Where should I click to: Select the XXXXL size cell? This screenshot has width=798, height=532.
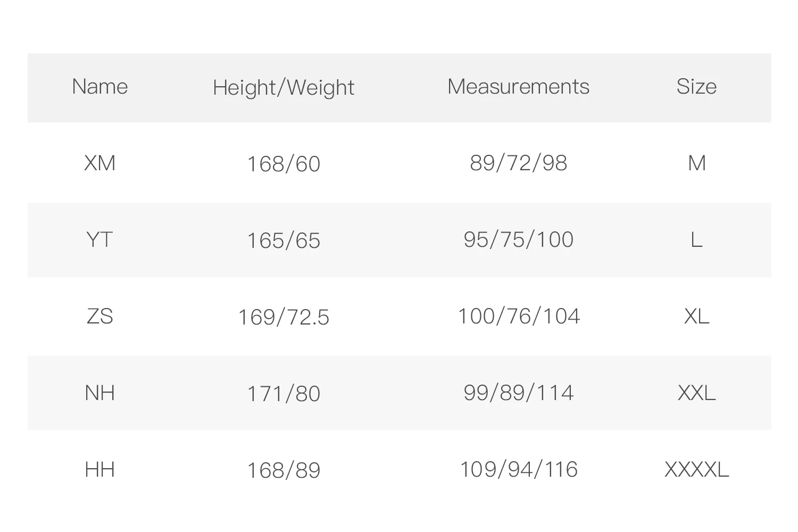point(696,470)
